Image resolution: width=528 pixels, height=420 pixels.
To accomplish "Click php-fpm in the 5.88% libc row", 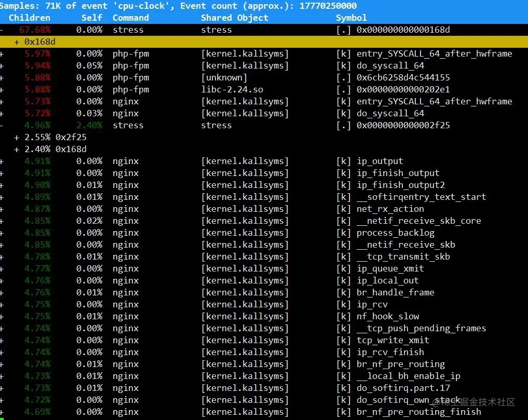I will pyautogui.click(x=131, y=90).
